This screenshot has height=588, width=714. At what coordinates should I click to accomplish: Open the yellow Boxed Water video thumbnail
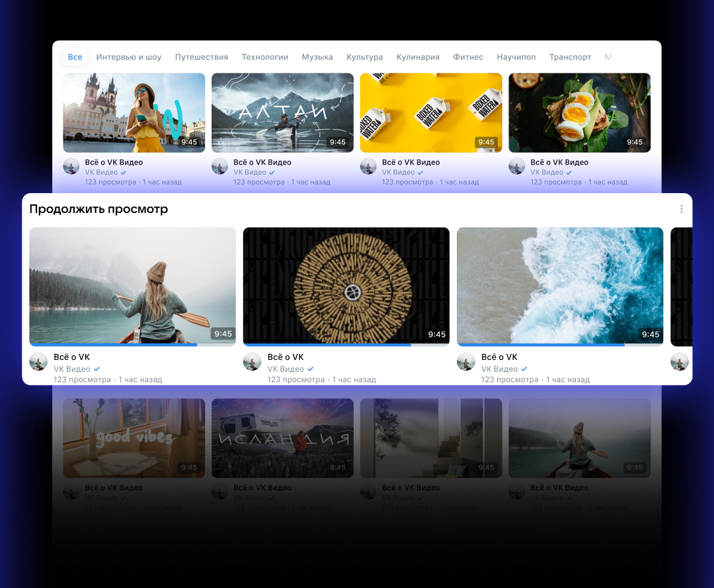431,112
